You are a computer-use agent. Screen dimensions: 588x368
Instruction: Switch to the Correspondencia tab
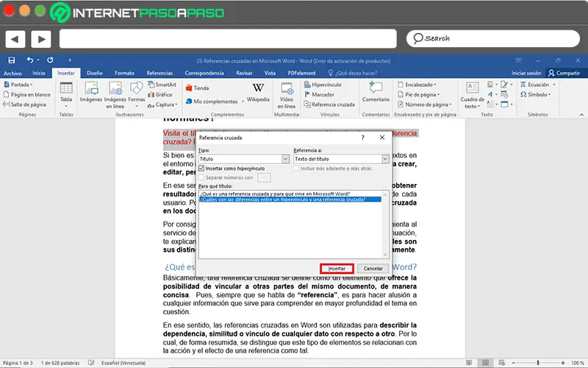(x=204, y=73)
